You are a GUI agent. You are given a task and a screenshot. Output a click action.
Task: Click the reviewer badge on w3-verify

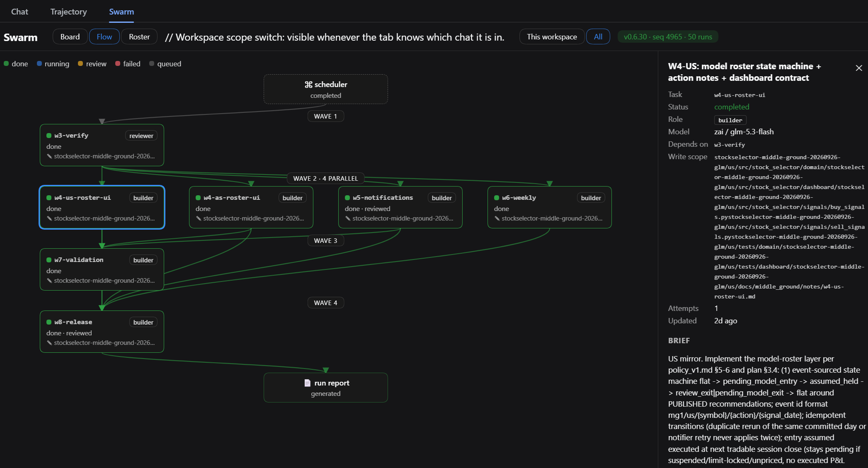(x=141, y=136)
